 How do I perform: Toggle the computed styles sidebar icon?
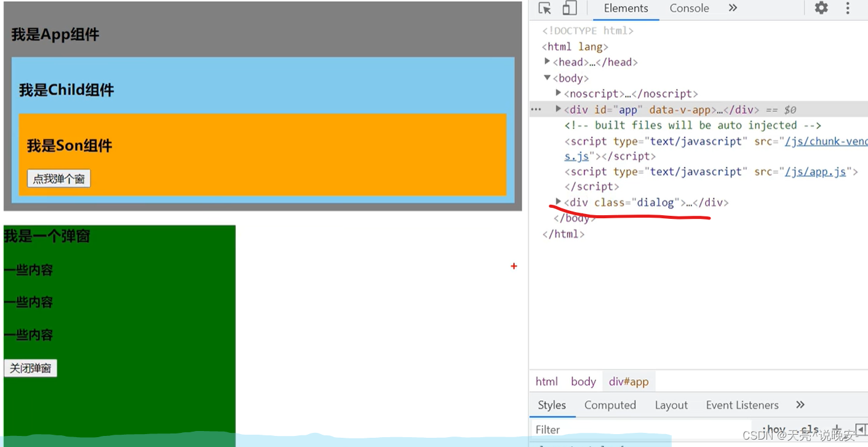click(x=861, y=429)
